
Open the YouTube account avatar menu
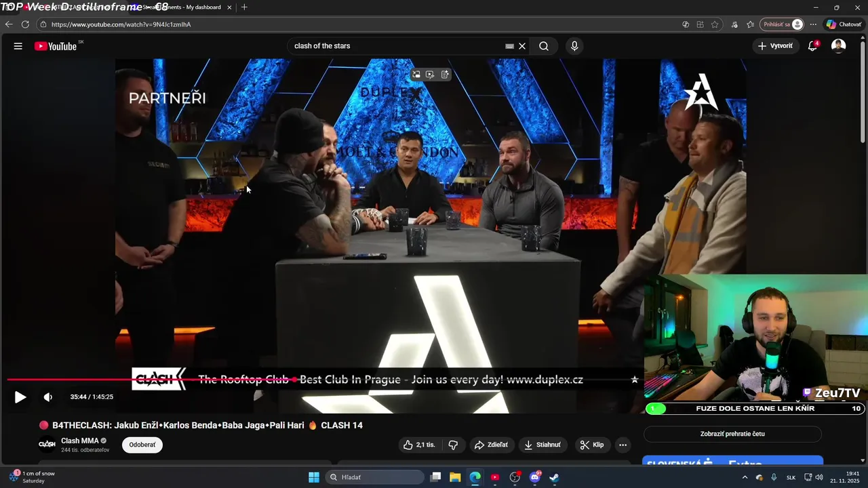tap(839, 46)
